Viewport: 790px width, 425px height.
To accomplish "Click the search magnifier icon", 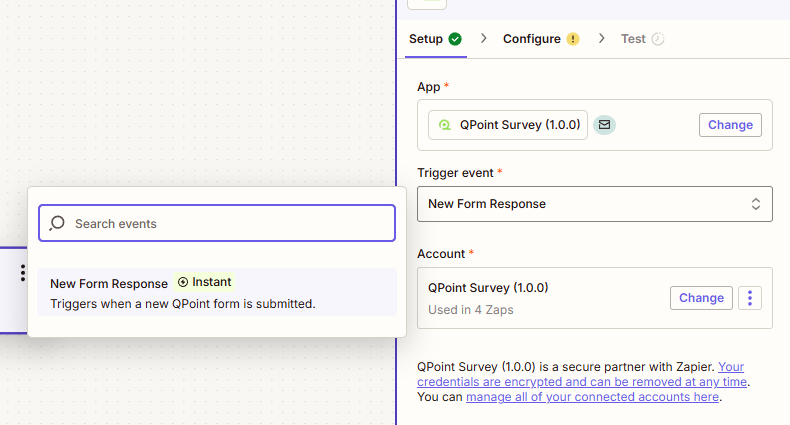I will pyautogui.click(x=57, y=223).
